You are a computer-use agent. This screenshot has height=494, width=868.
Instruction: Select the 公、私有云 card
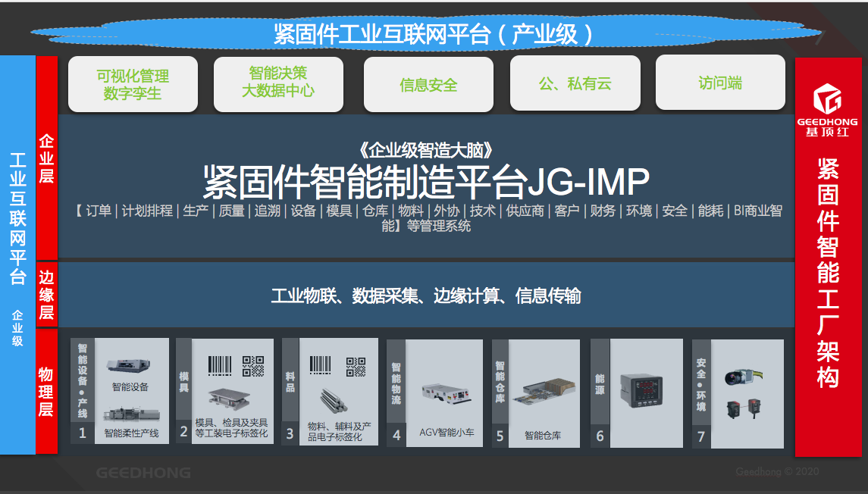575,83
